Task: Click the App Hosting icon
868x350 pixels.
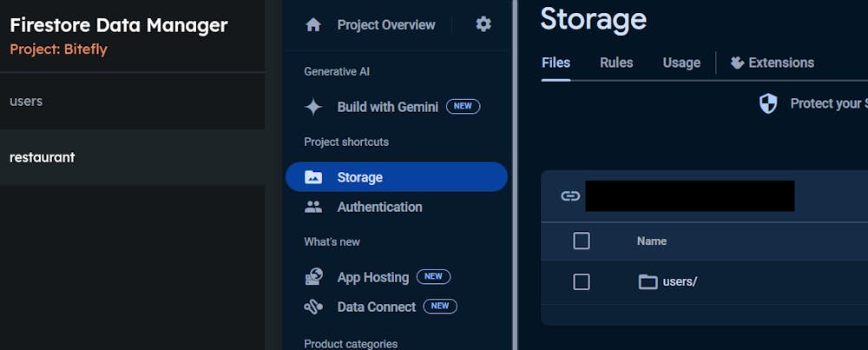Action: [313, 277]
